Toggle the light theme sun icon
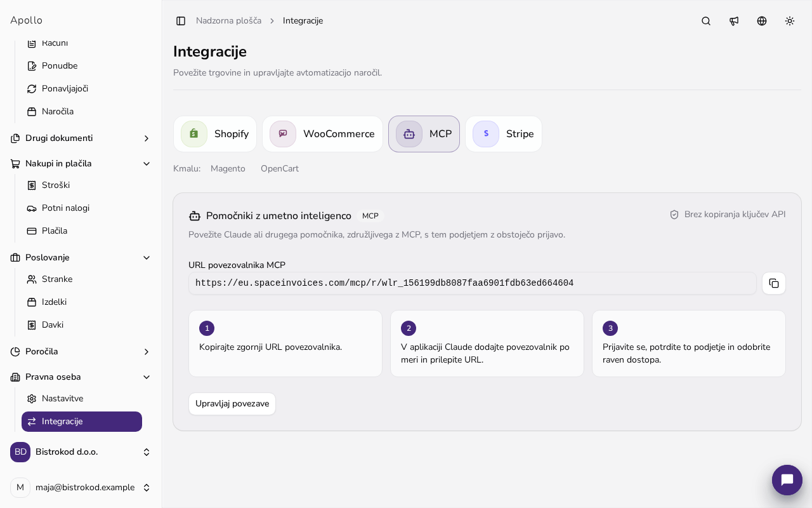Viewport: 812px width, 508px height. (790, 21)
